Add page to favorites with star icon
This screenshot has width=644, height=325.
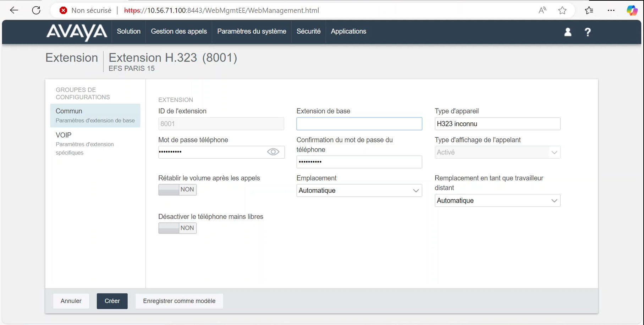562,11
